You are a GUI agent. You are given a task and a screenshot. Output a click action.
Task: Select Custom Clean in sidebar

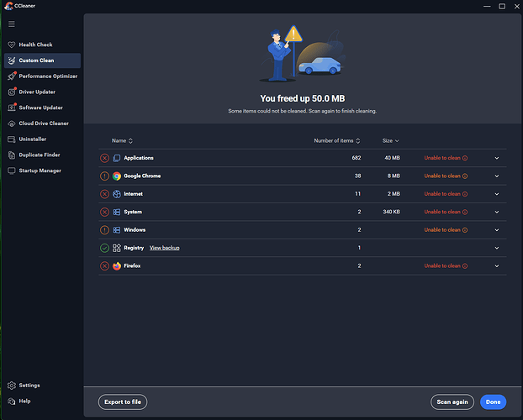coord(42,60)
